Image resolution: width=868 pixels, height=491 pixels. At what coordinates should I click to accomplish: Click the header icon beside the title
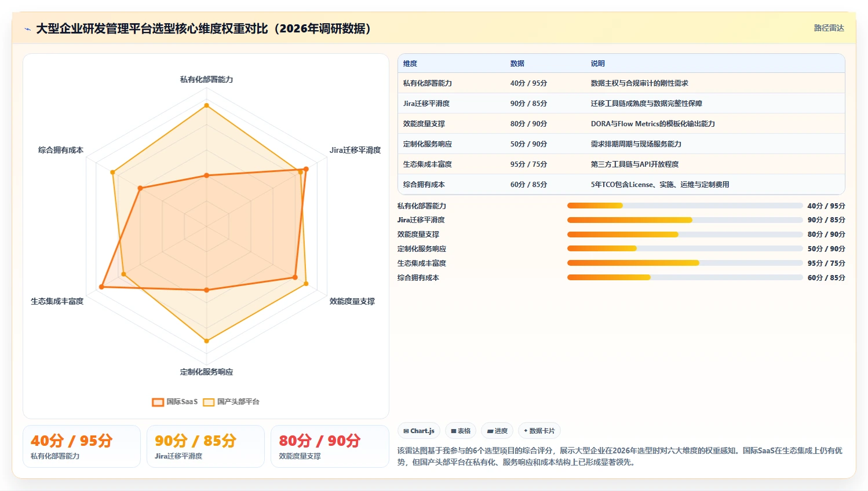tap(27, 29)
